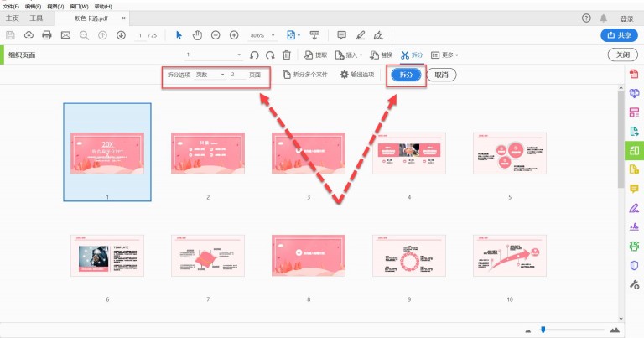Viewport: 644px width, 338px height.
Task: Select page 4 thumbnail
Action: tap(409, 153)
